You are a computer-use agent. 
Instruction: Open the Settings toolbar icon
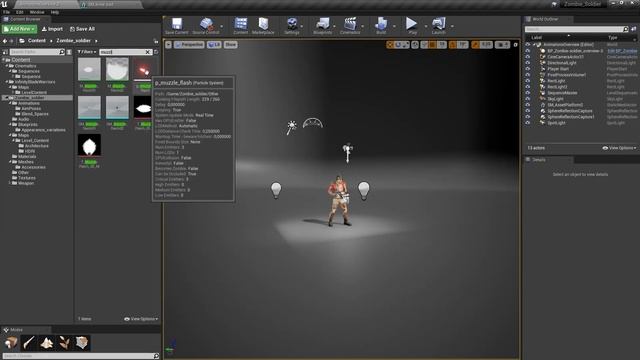292,24
